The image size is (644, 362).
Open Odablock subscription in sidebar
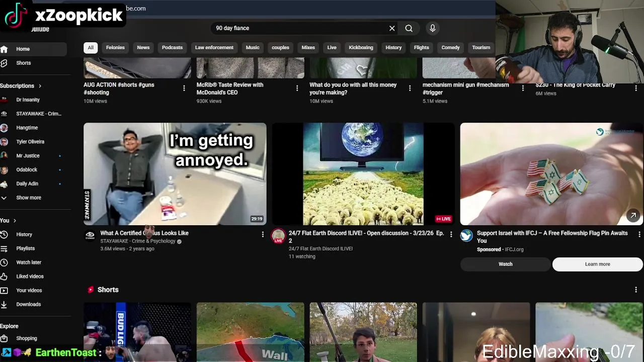point(27,170)
